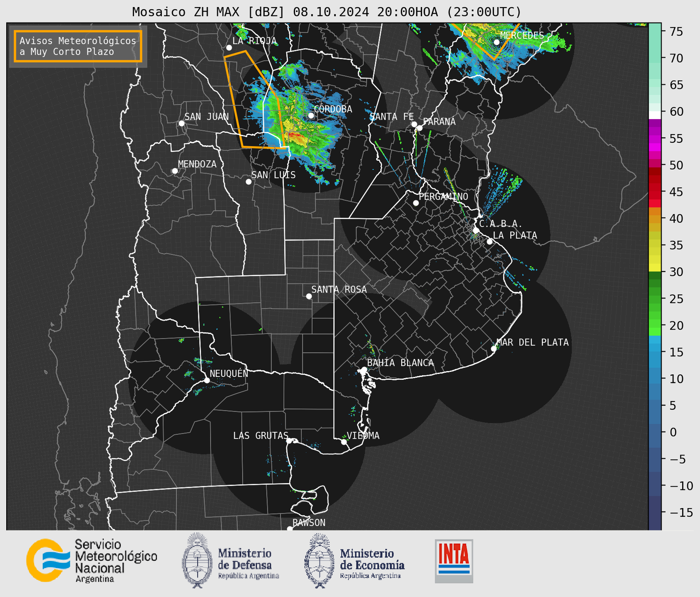Screen dimensions: 700x597
Task: Click the INTA logo
Action: pos(454,561)
